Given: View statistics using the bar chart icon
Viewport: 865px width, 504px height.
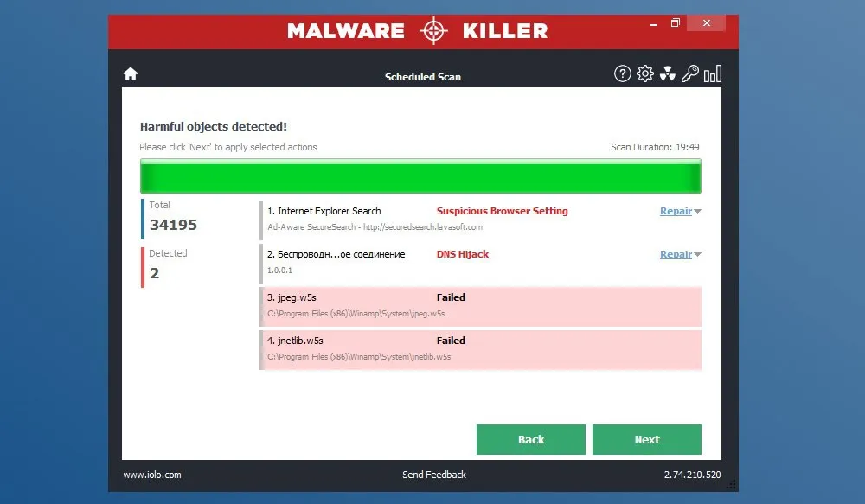Looking at the screenshot, I should coord(711,73).
